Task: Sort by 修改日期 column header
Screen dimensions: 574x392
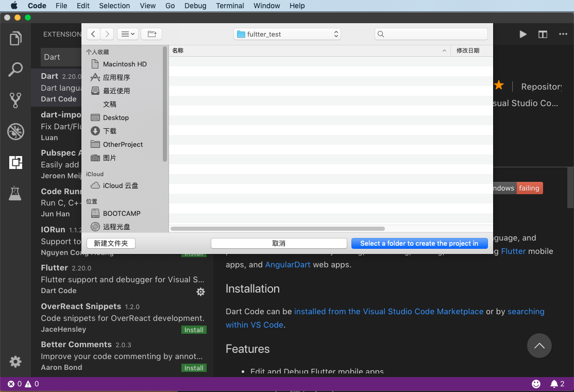Action: pyautogui.click(x=471, y=50)
